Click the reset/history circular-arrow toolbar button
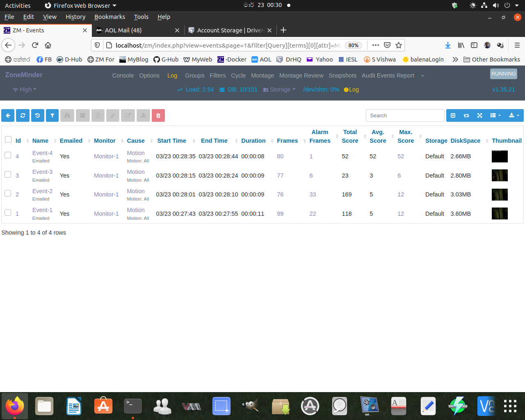Screen dimensions: 525x420 37,116
